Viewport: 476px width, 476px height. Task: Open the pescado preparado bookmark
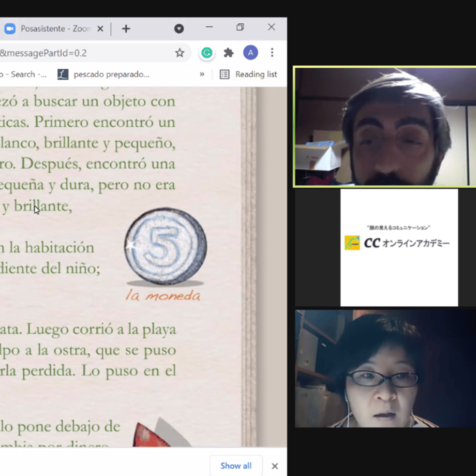(x=103, y=75)
